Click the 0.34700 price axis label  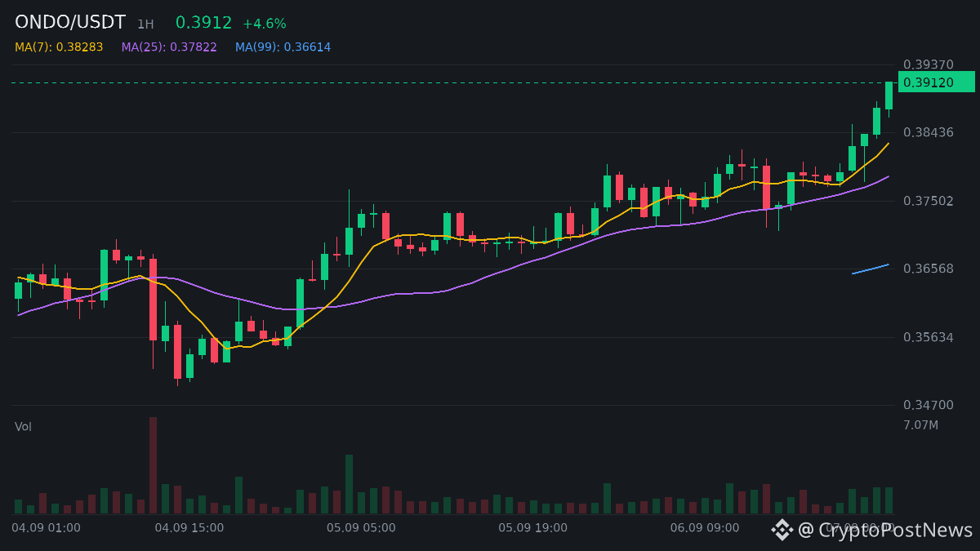[929, 405]
